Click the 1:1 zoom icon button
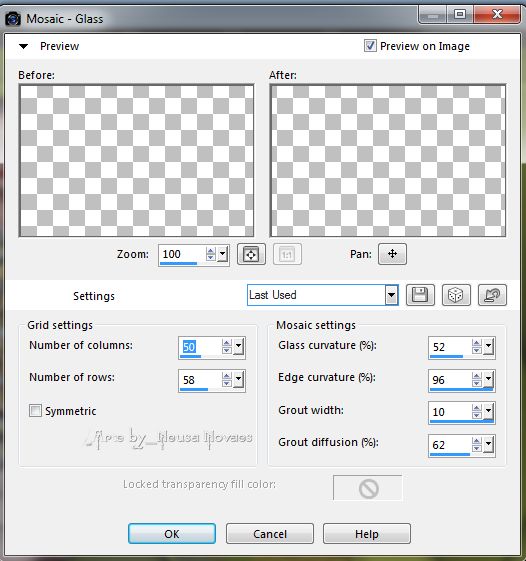The image size is (526, 561). pos(287,254)
